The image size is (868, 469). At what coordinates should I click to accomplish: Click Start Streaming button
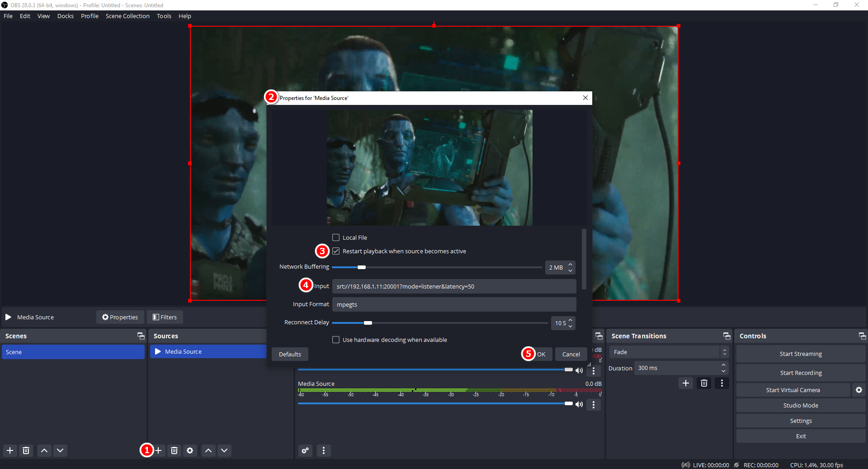(x=801, y=354)
